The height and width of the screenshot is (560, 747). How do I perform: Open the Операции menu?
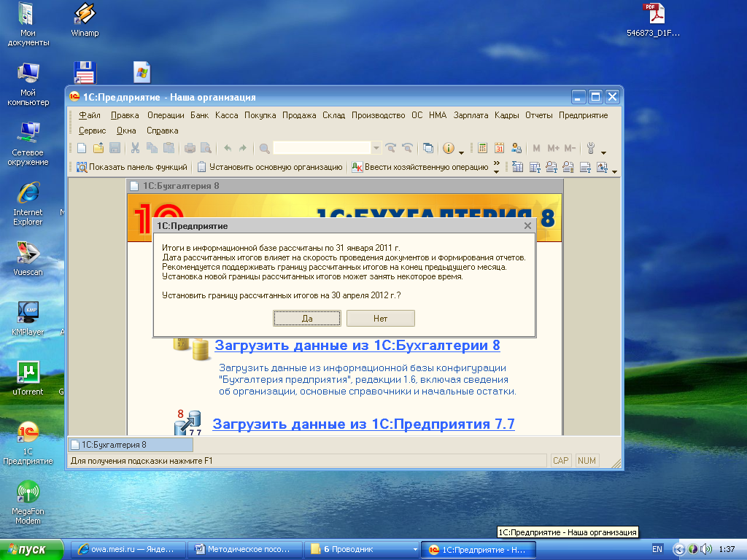[x=166, y=115]
